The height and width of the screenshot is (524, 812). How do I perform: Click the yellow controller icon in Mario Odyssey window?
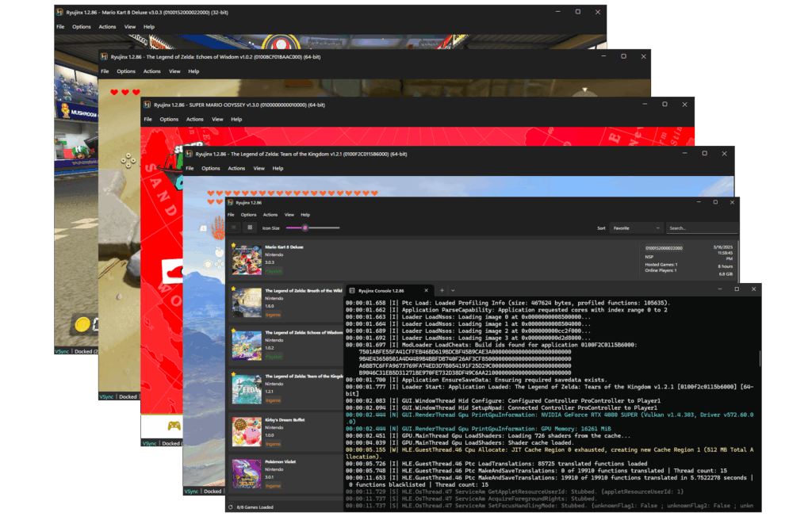point(173,426)
